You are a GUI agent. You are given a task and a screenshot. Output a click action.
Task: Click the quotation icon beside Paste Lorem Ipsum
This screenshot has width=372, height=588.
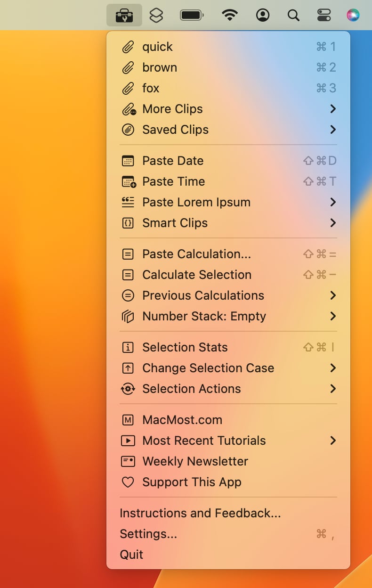[x=127, y=202]
